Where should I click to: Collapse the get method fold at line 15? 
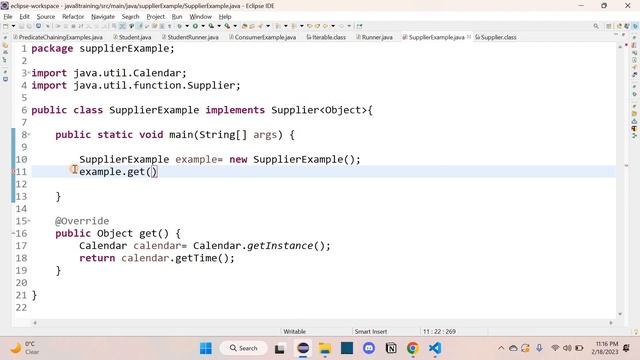coord(29,221)
